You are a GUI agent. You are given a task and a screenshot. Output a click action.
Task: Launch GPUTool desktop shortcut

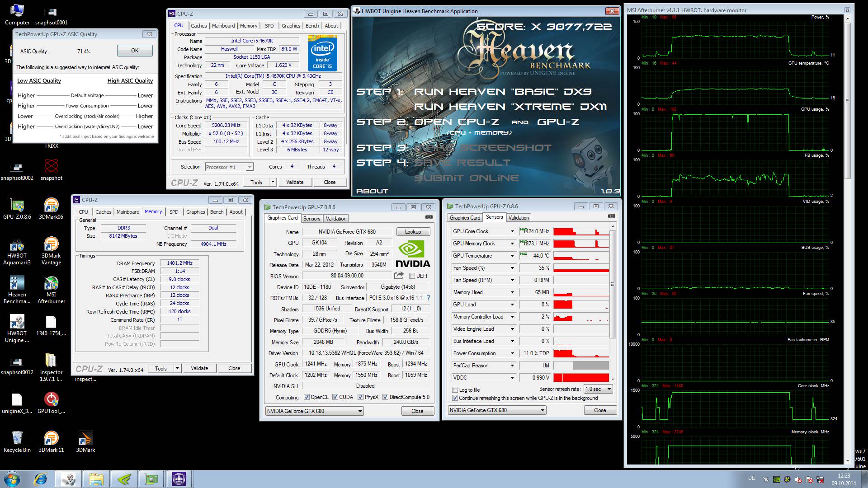point(51,403)
